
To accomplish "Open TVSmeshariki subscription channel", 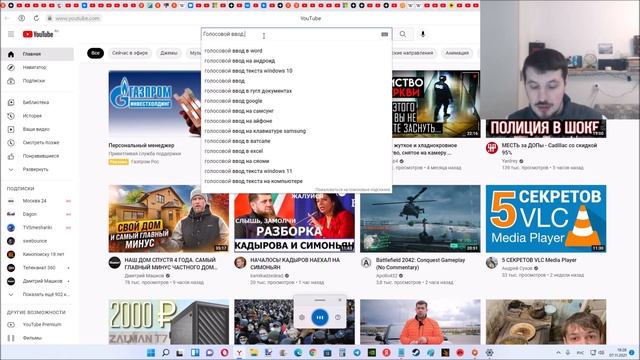I will (x=37, y=227).
